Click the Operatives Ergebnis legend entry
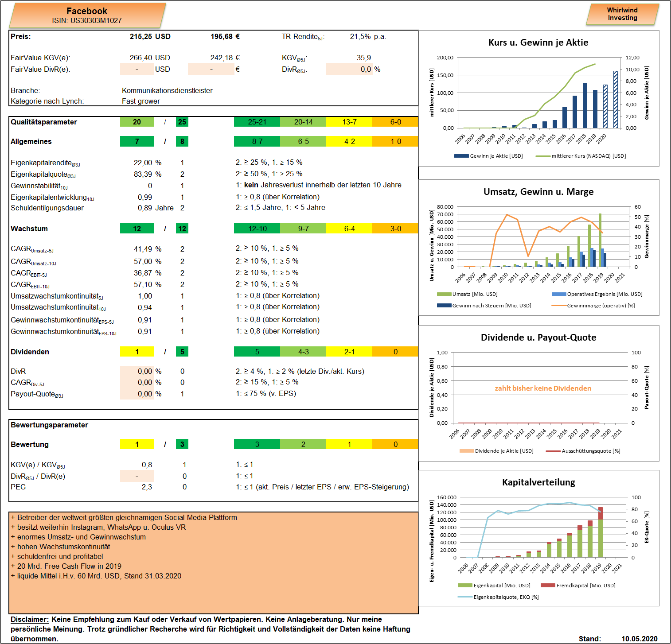Viewport: 671px width, 644px height. (597, 294)
